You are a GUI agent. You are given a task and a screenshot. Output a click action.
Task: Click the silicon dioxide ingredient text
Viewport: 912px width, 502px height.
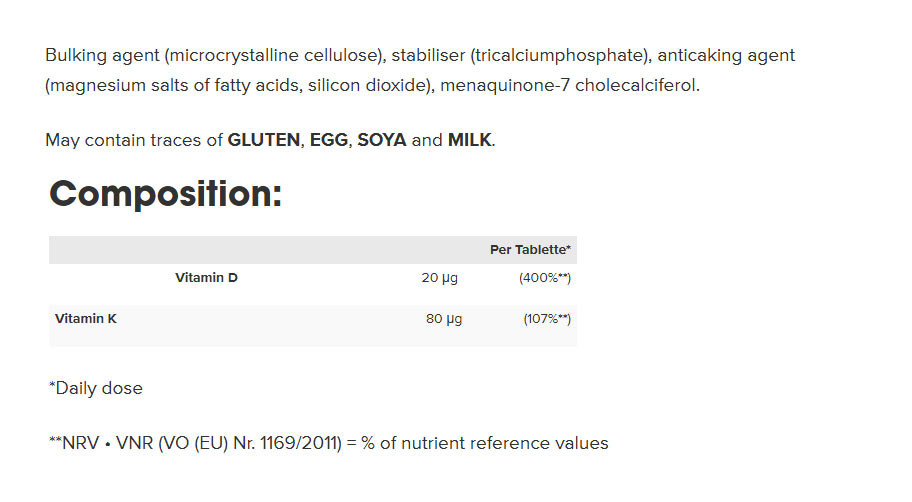click(x=368, y=86)
